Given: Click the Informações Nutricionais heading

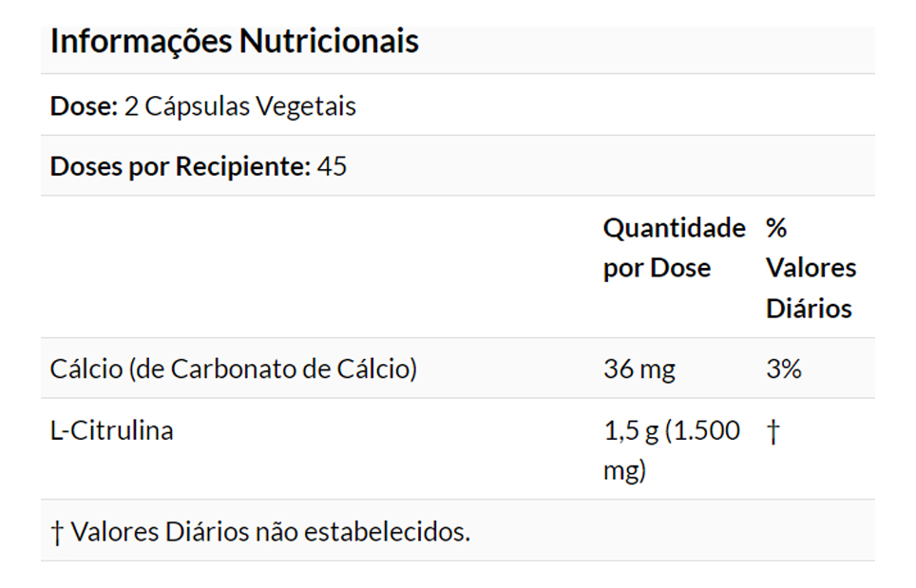Looking at the screenshot, I should (x=234, y=42).
